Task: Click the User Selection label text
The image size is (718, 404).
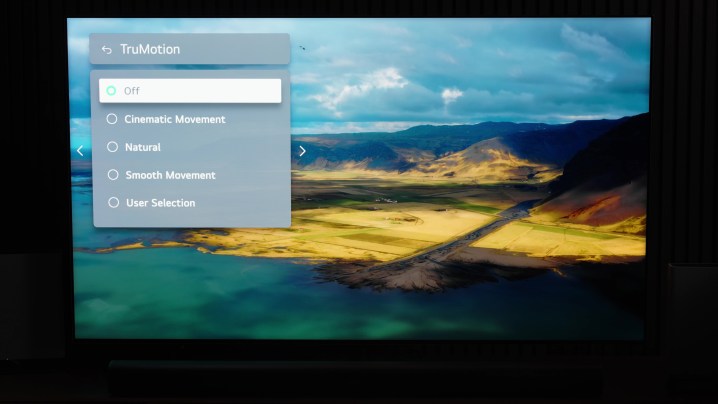Action: [160, 203]
